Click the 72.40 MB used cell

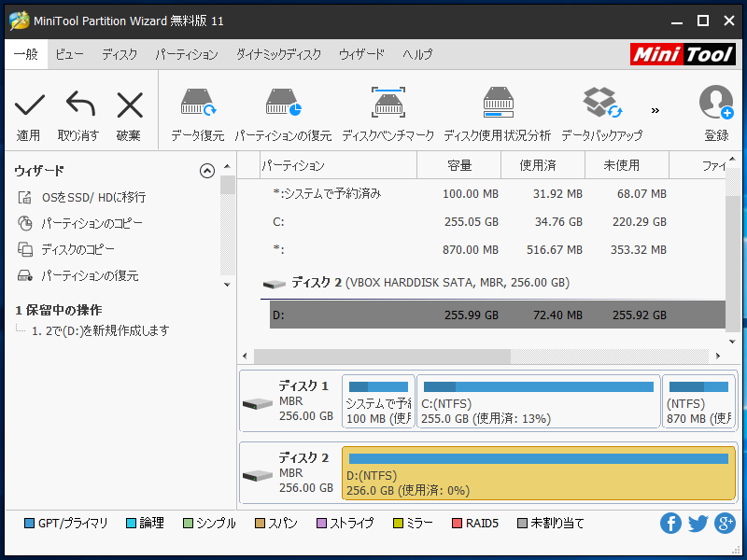pos(557,315)
